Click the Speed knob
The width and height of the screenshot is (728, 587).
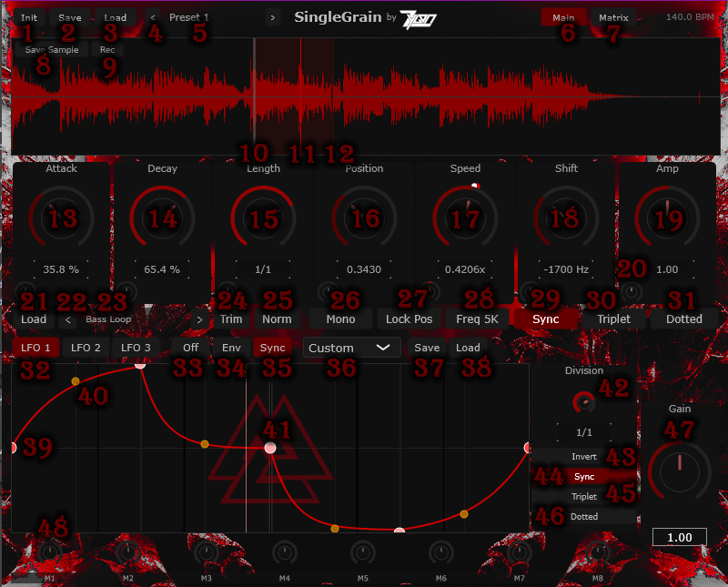(x=465, y=217)
